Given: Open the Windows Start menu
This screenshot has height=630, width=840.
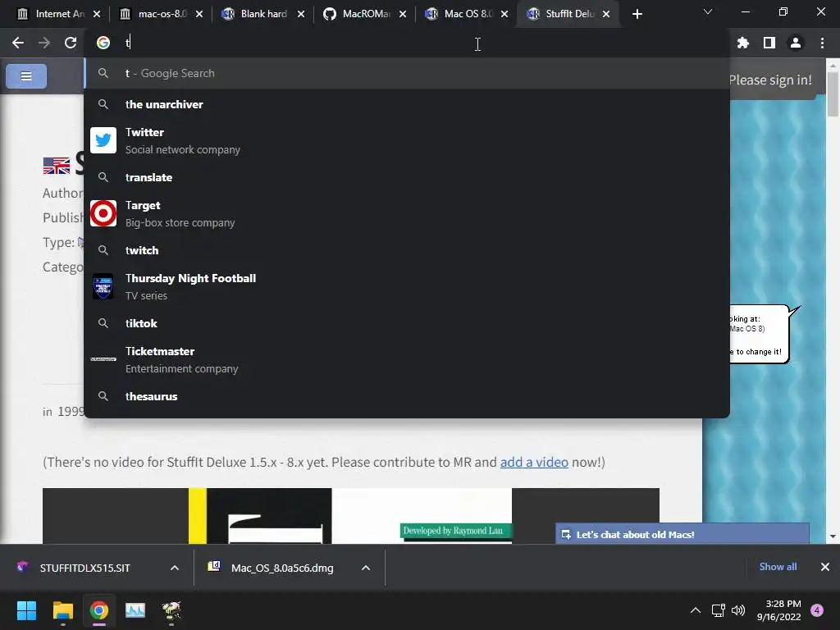Looking at the screenshot, I should pyautogui.click(x=26, y=610).
